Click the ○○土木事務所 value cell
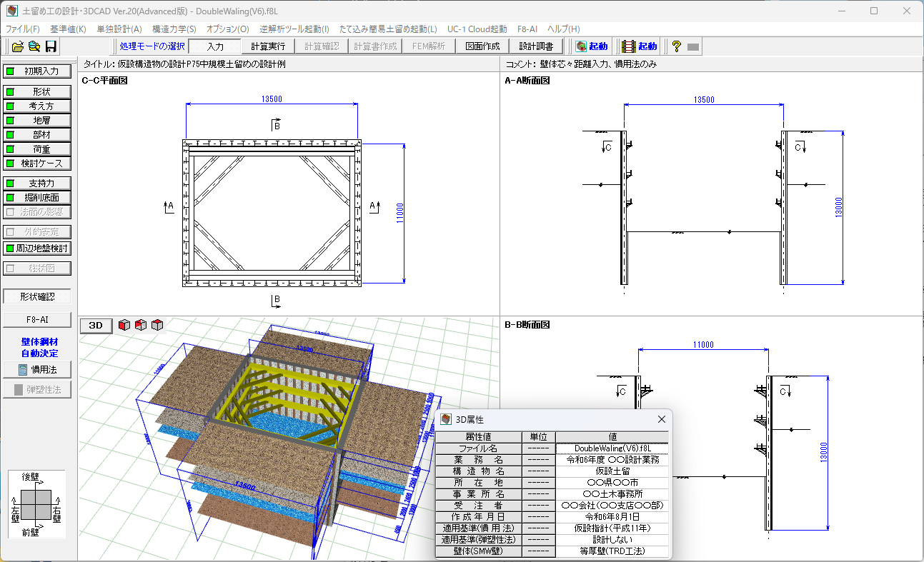924x562 pixels. coord(612,494)
